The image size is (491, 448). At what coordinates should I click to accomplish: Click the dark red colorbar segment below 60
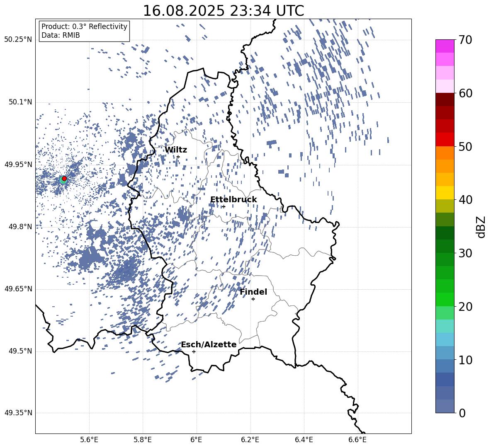(445, 99)
